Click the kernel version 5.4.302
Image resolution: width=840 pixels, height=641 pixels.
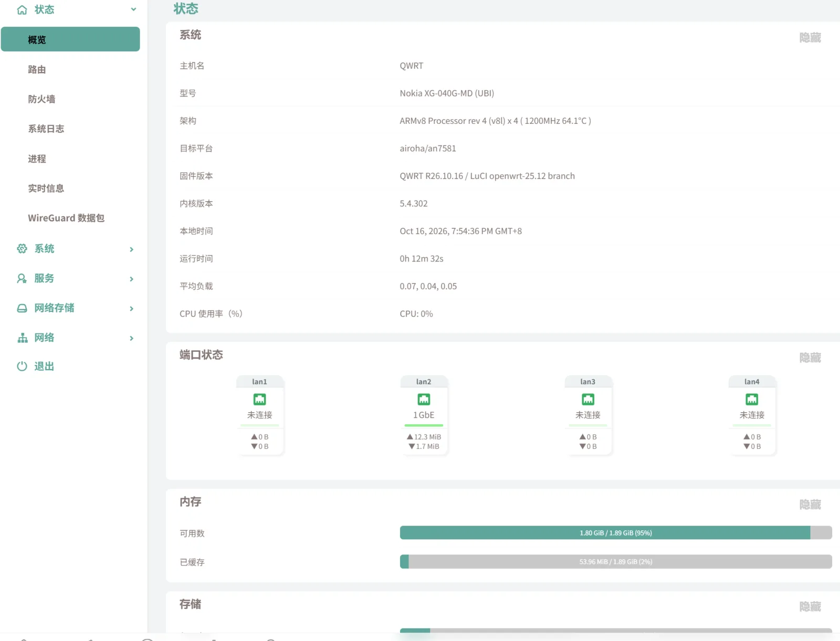pyautogui.click(x=414, y=204)
